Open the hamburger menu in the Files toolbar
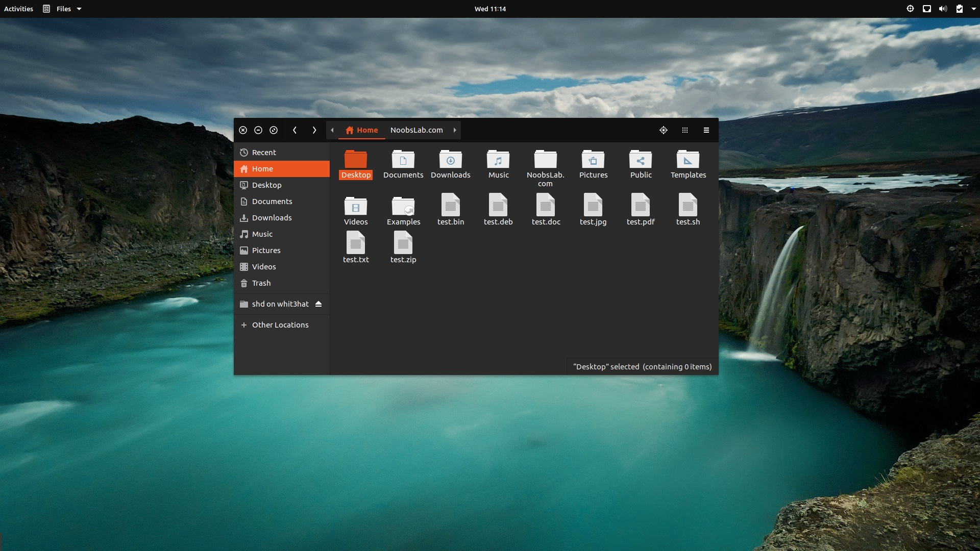 click(706, 130)
